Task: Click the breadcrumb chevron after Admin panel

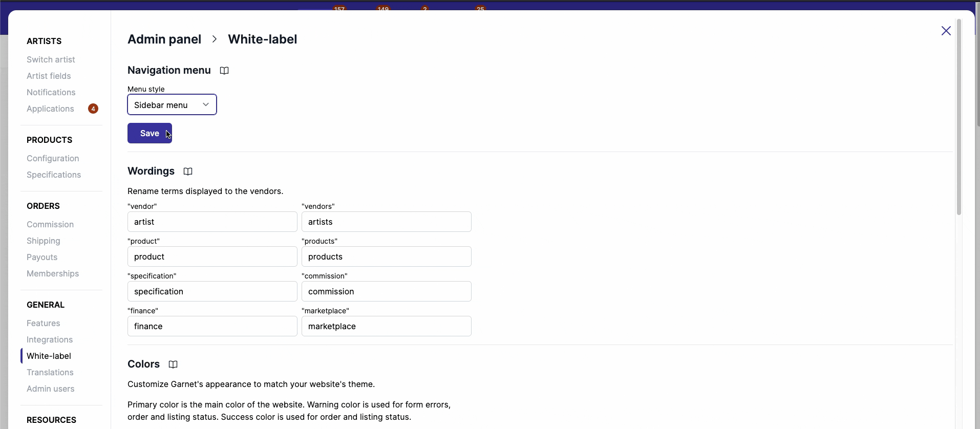Action: [214, 39]
